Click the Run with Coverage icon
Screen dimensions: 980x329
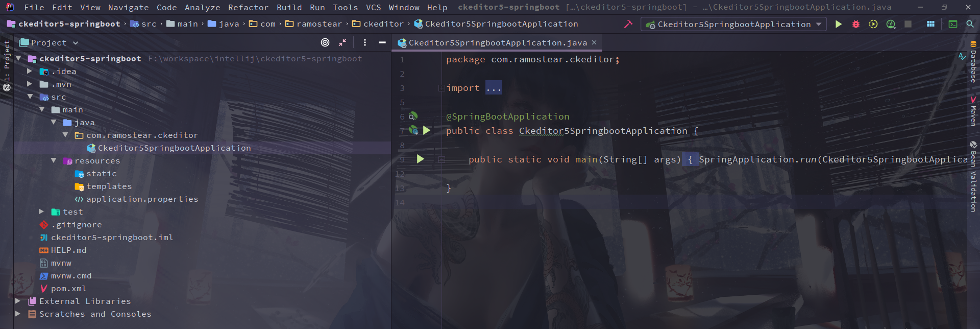coord(873,24)
